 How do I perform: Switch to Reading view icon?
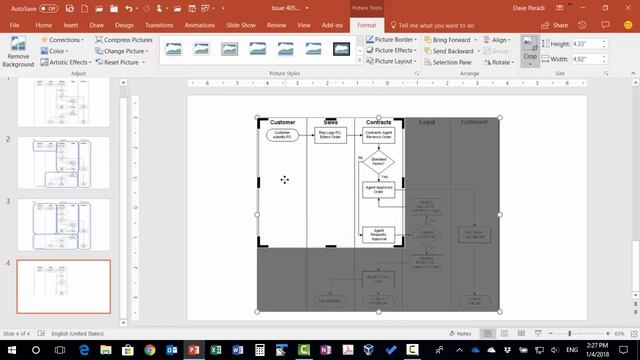[521, 333]
